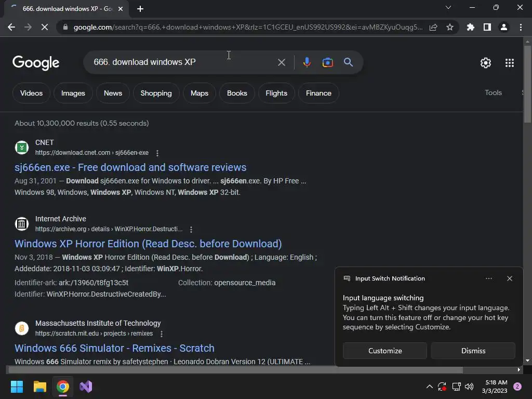Click the Scratch MIT favicon
Viewport: 532px width, 399px height.
pyautogui.click(x=22, y=328)
